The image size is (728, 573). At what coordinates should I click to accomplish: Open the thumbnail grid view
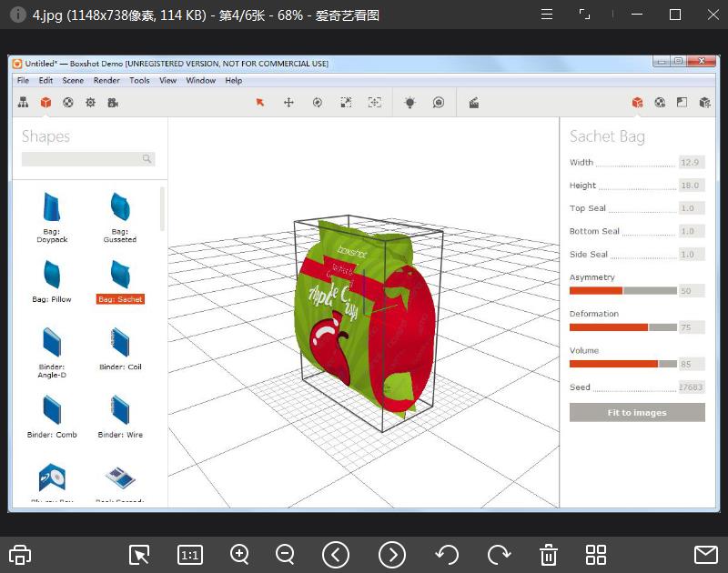click(x=596, y=555)
